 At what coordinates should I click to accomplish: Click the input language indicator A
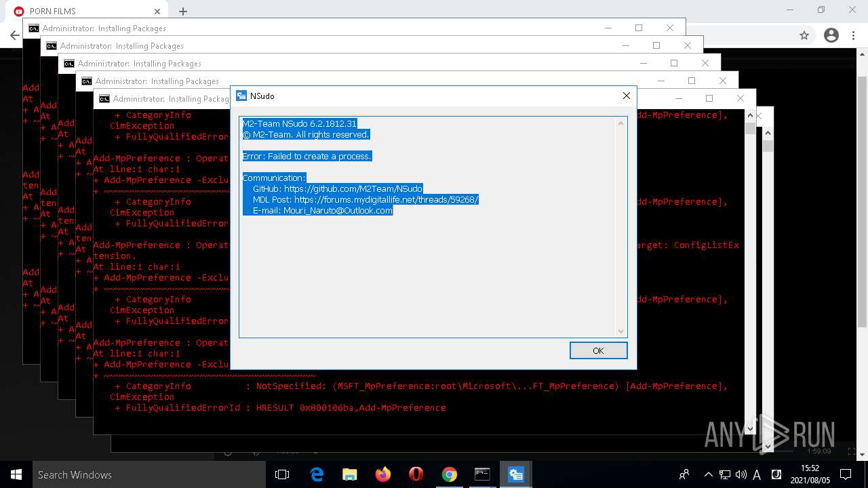[757, 474]
